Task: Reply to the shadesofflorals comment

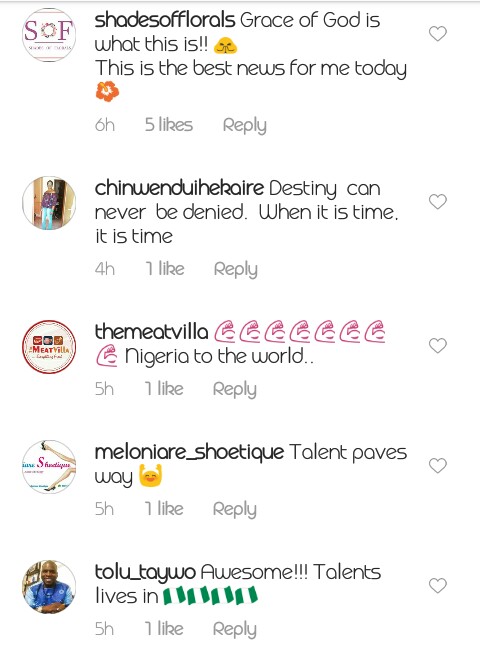Action: click(244, 126)
